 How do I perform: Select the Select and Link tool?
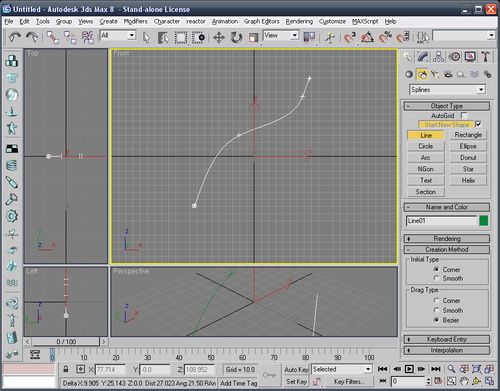[53, 37]
